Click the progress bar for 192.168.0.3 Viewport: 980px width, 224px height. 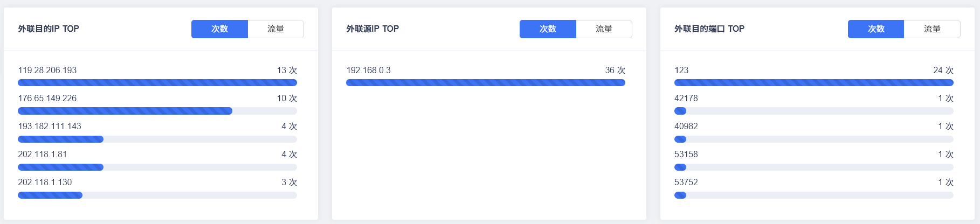click(x=486, y=83)
